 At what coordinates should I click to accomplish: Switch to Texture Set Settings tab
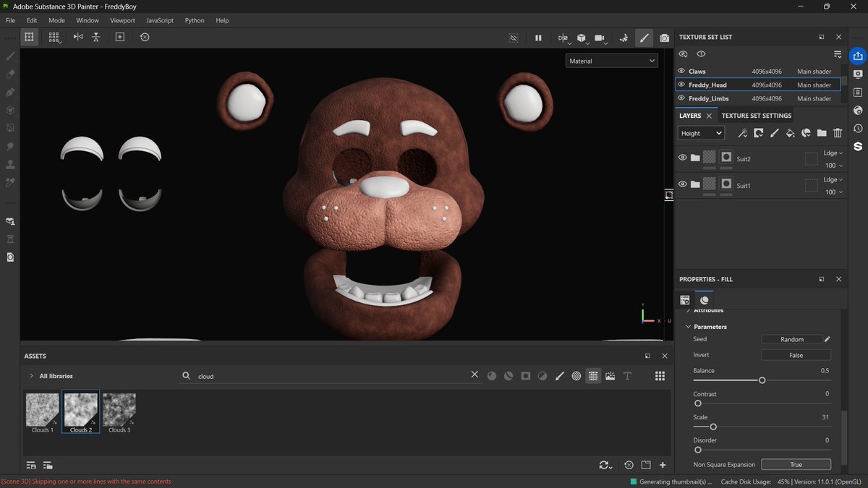point(757,116)
